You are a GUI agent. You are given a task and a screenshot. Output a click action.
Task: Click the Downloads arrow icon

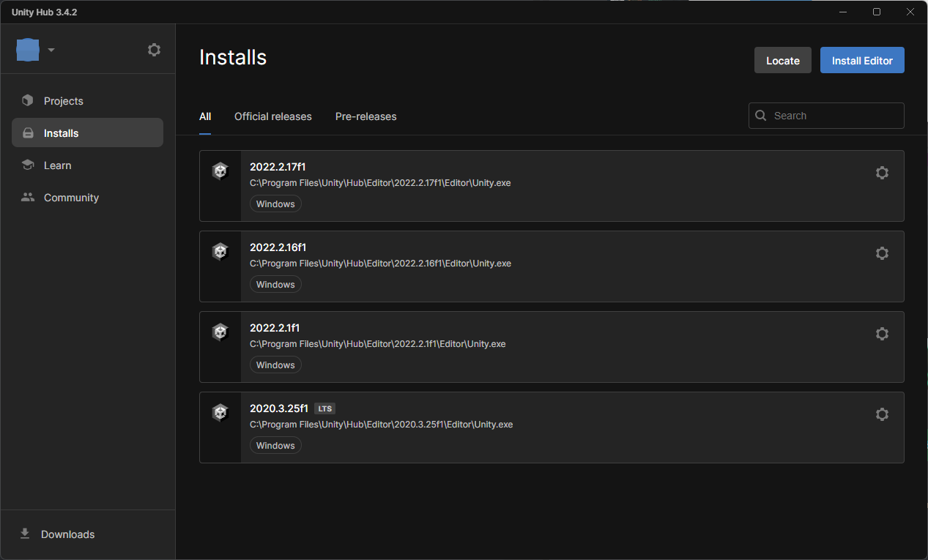tap(25, 534)
